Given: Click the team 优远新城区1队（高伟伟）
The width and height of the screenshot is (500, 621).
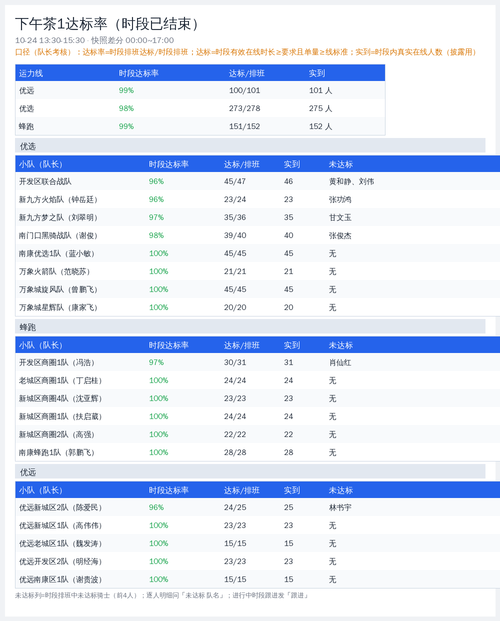Looking at the screenshot, I should (61, 526).
